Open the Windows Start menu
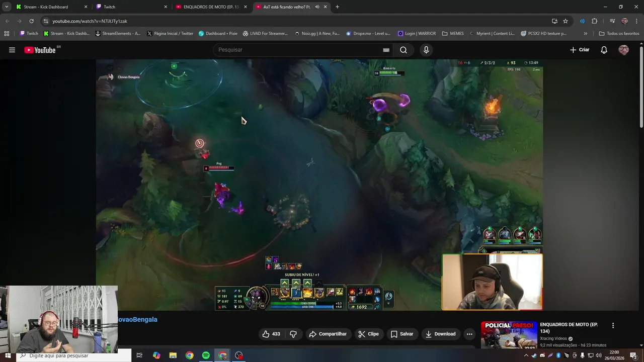Image resolution: width=644 pixels, height=362 pixels. 8,355
